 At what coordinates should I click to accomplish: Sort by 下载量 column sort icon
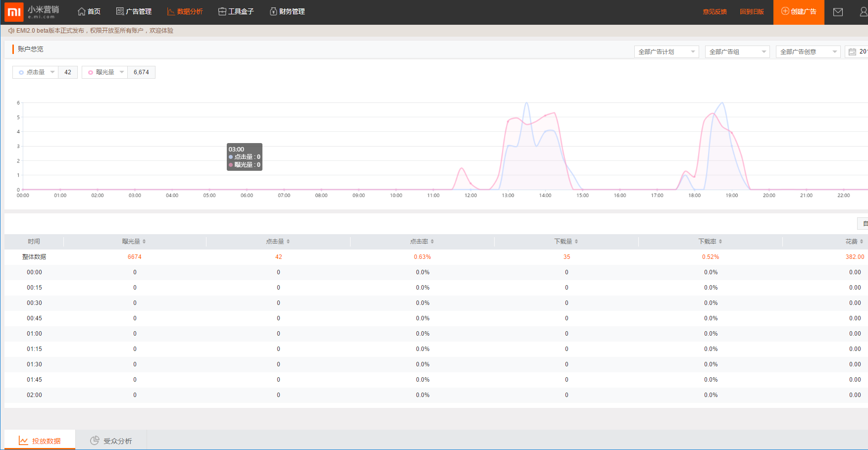576,242
